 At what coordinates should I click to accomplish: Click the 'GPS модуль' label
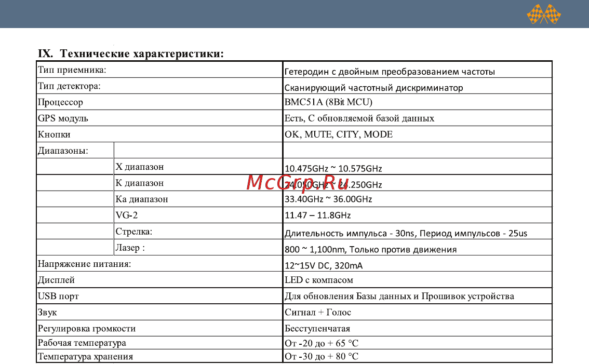63,118
